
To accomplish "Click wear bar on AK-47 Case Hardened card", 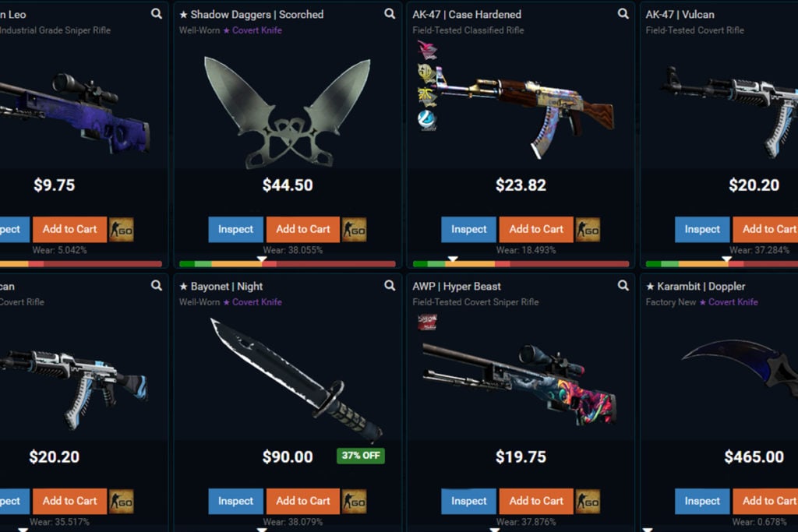I will (521, 264).
